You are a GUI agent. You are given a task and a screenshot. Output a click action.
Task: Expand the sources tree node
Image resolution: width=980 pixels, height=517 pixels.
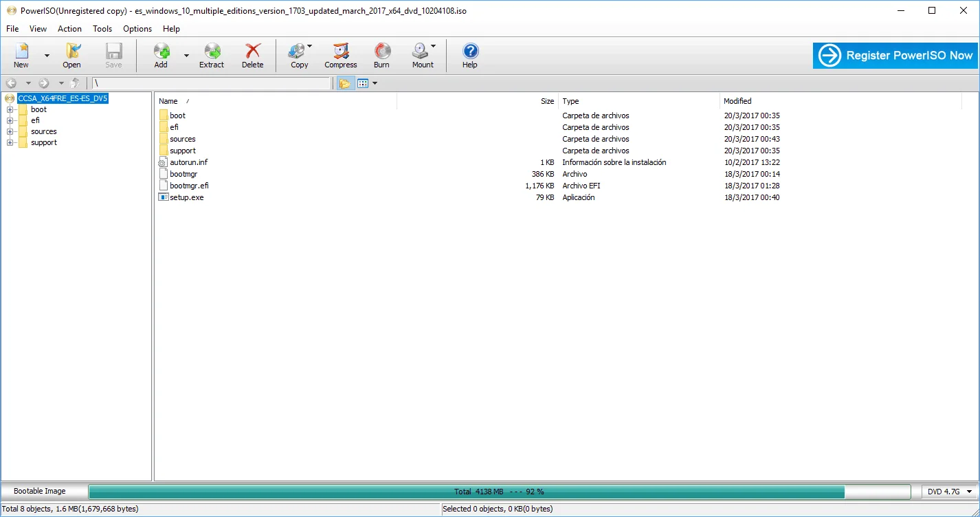pos(10,131)
